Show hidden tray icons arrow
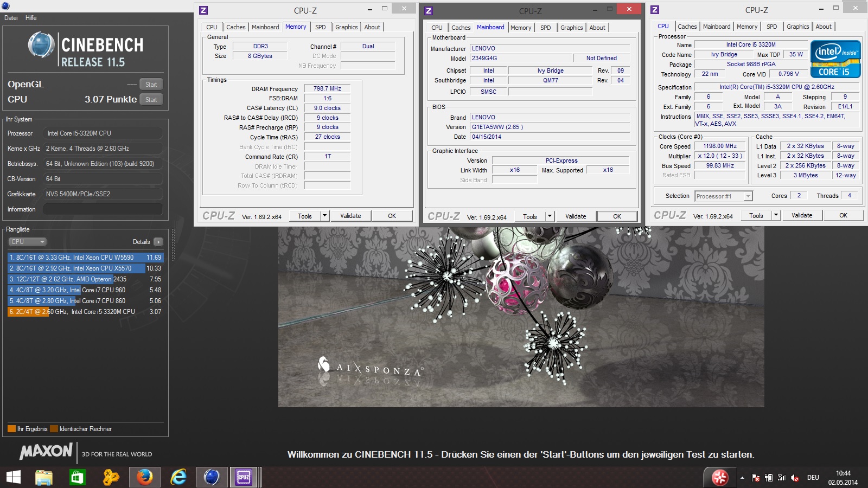This screenshot has height=488, width=868. pyautogui.click(x=742, y=478)
